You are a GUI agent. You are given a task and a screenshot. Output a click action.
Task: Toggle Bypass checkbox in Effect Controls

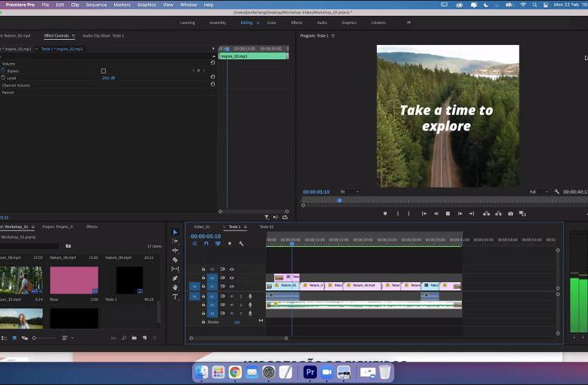[104, 71]
